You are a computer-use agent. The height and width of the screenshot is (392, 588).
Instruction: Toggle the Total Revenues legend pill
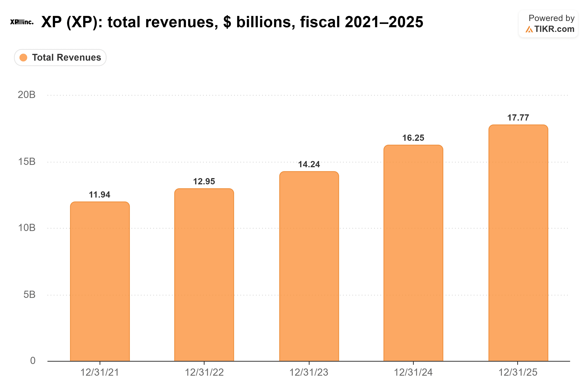(60, 58)
